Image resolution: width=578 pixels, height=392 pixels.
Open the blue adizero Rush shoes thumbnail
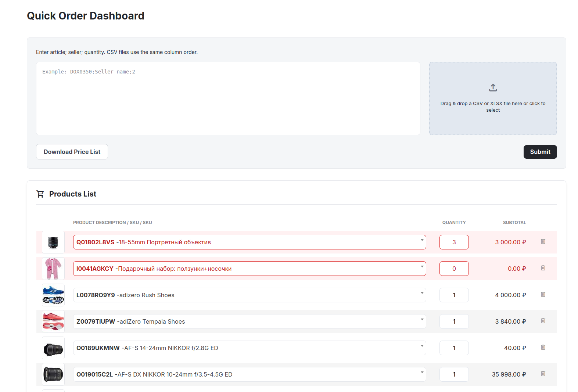point(53,295)
